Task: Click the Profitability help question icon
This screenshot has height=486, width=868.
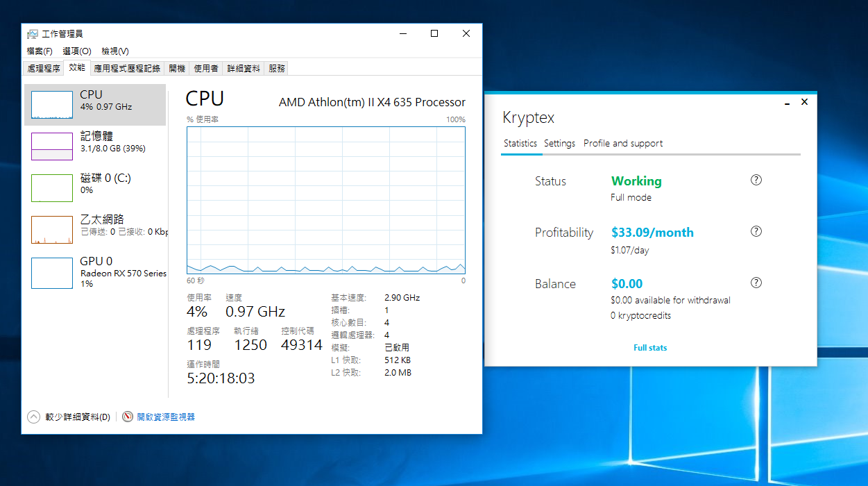Action: pyautogui.click(x=756, y=231)
